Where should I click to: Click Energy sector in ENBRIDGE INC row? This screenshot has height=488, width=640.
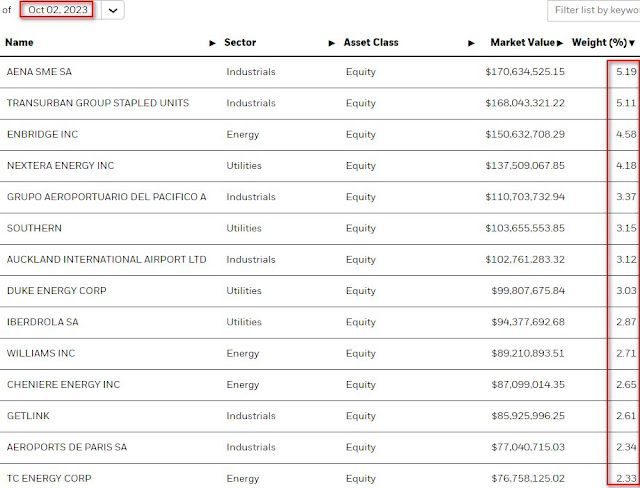click(x=243, y=135)
